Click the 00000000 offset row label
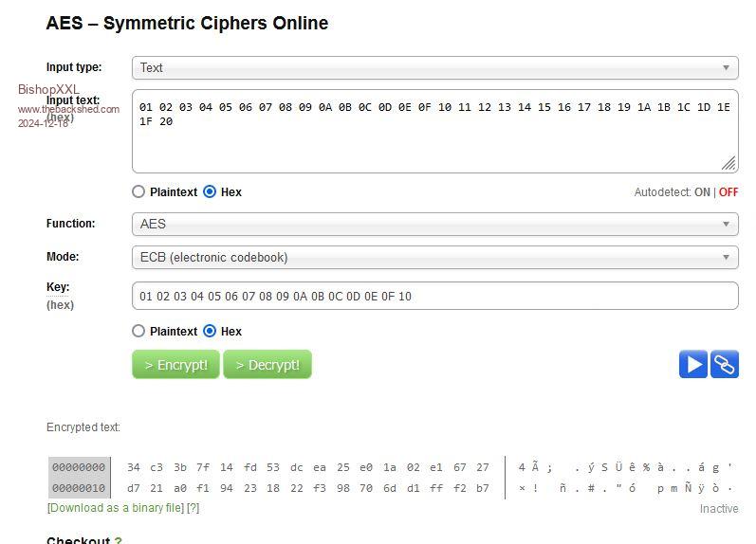Screen dimensions: 756x544 pyautogui.click(x=79, y=467)
